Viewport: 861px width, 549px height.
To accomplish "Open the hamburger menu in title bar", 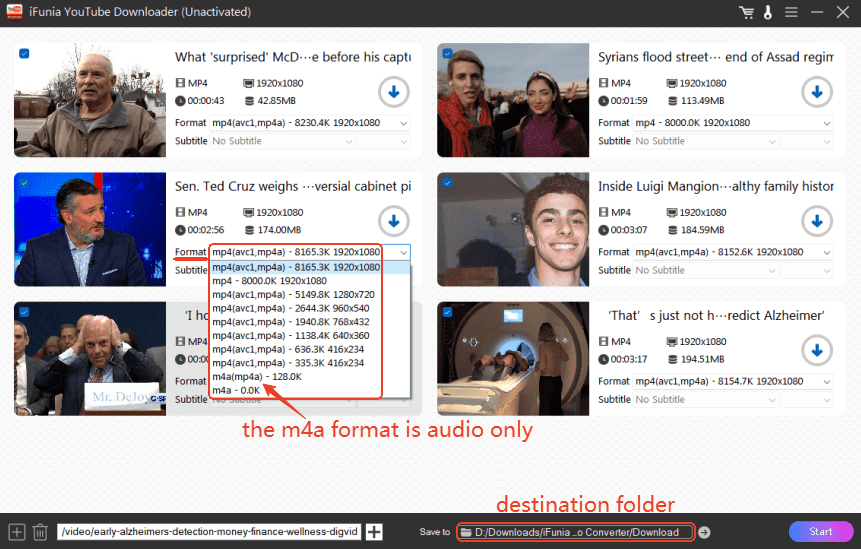I will point(791,13).
